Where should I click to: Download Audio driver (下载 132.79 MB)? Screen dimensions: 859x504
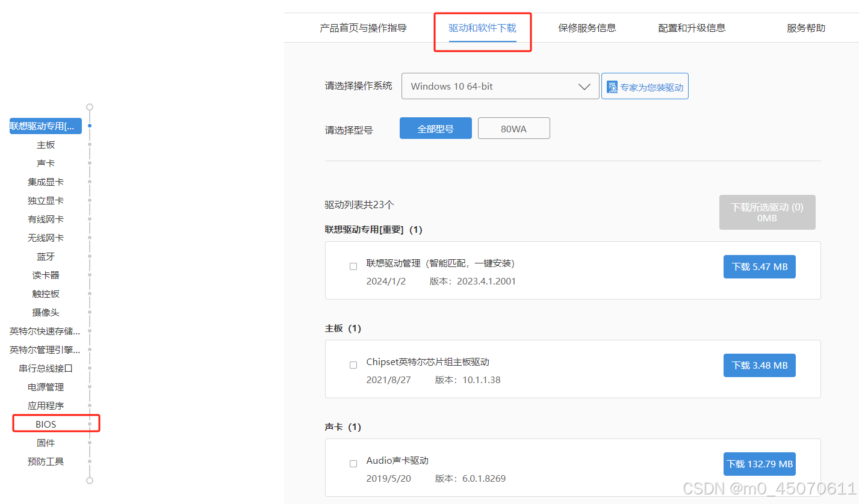pos(760,464)
